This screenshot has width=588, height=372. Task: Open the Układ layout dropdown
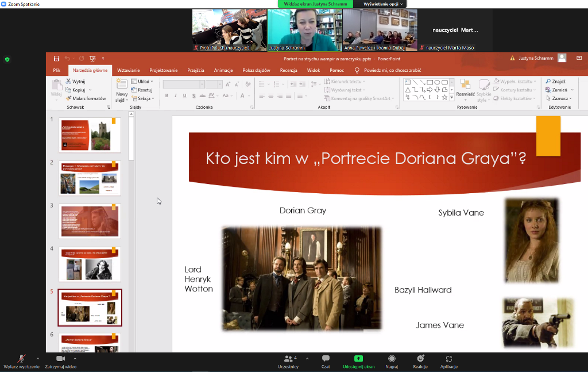point(142,82)
